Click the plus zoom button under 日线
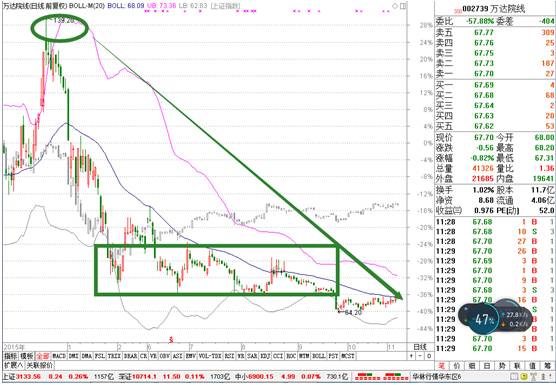The height and width of the screenshot is (385, 556). pos(411,356)
